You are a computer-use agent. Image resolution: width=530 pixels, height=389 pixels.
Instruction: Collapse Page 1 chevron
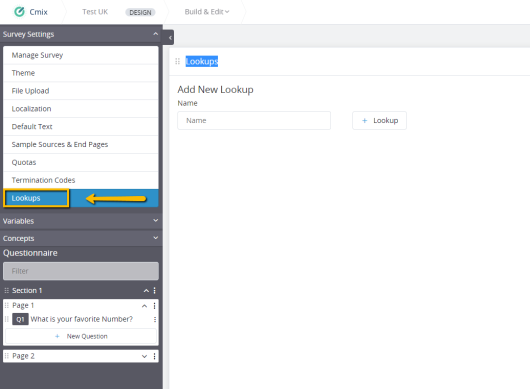tap(144, 306)
